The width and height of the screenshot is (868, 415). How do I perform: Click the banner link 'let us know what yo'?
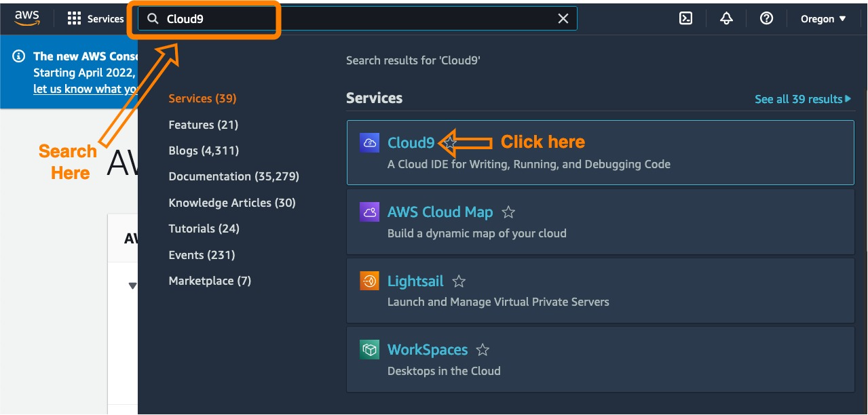pos(86,89)
